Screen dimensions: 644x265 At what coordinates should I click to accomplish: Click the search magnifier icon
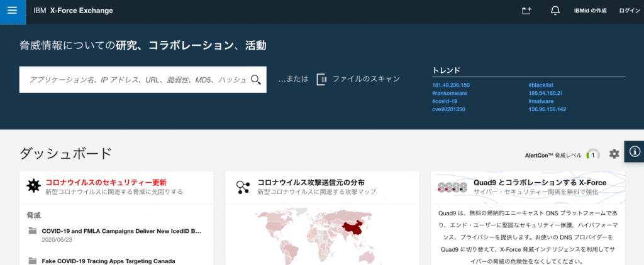click(256, 80)
